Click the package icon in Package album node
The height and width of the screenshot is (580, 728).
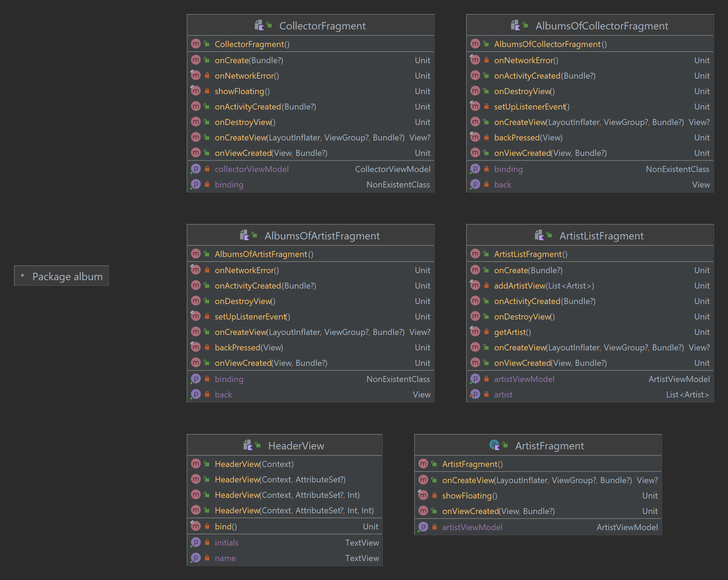pos(23,276)
